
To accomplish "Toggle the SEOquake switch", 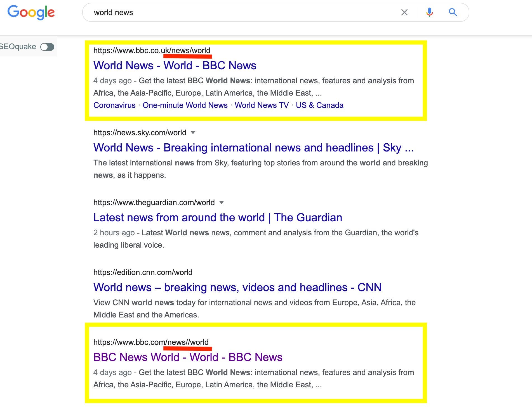I will tap(47, 47).
